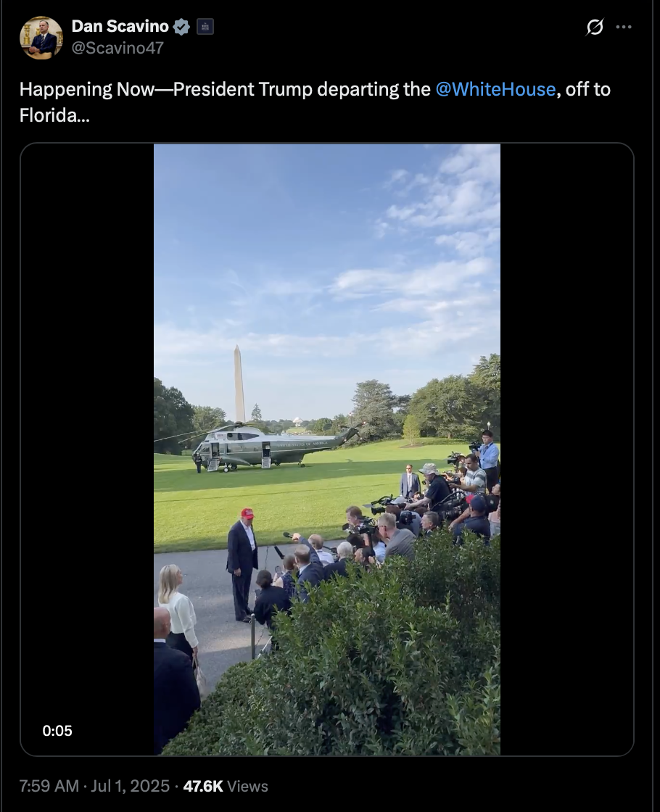Click the man in red cap in video

pos(242,565)
